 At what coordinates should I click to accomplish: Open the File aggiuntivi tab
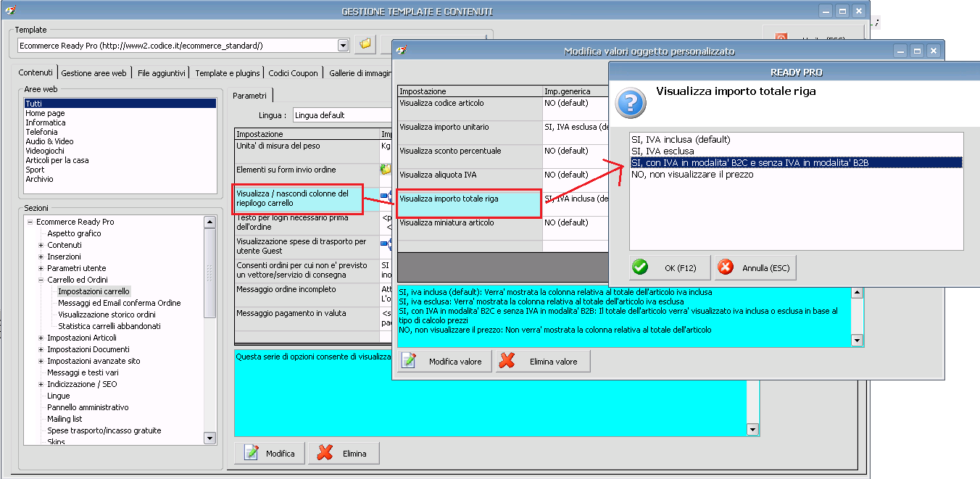pyautogui.click(x=162, y=73)
